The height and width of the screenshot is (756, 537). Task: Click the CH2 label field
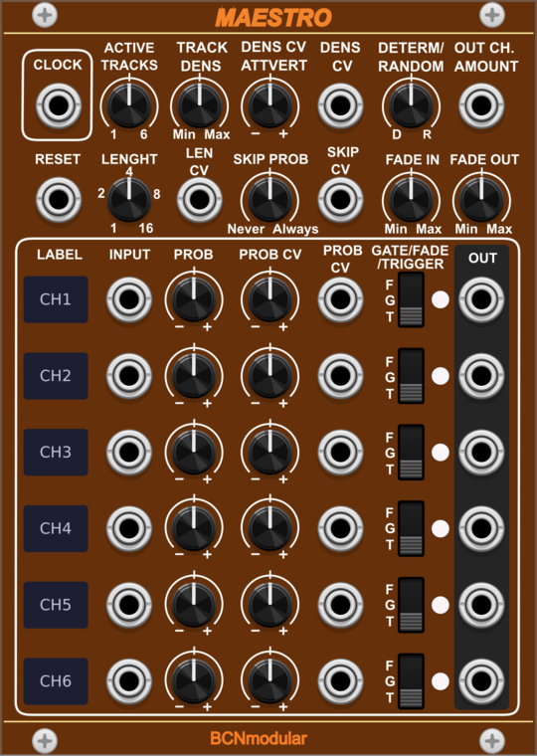tap(56, 376)
